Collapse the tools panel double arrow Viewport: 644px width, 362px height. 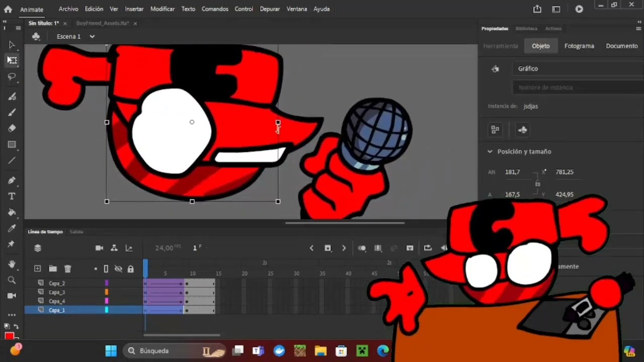5,22
